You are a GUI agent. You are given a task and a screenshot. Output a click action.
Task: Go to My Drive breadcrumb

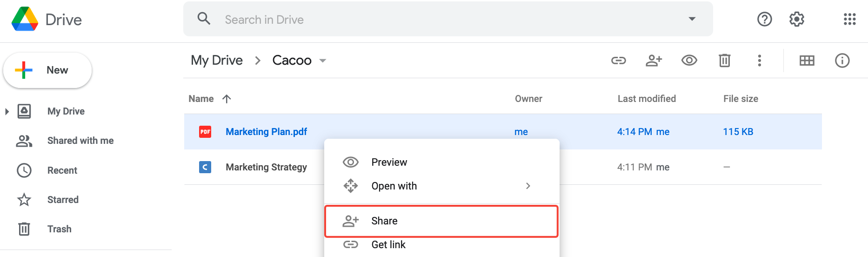217,61
